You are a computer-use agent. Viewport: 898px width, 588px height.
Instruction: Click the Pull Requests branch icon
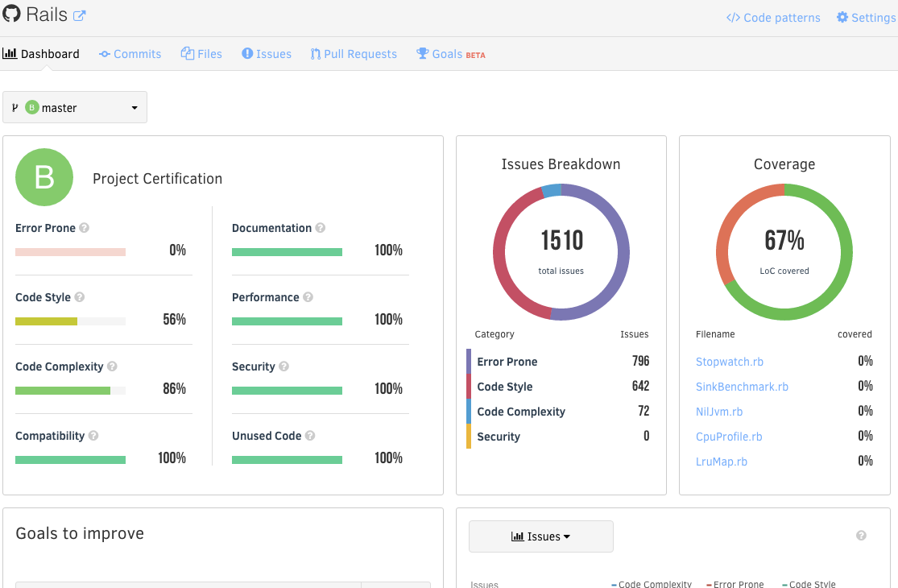[x=316, y=54]
